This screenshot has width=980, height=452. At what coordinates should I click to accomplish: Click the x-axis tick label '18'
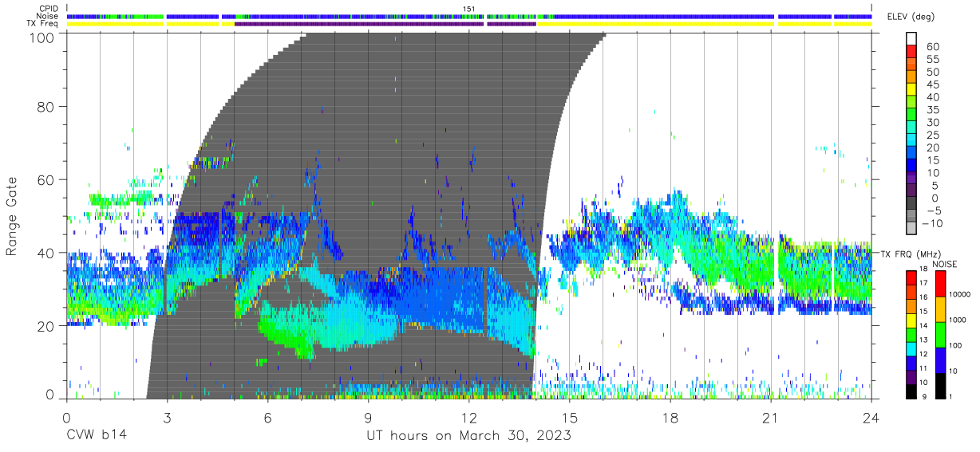(x=670, y=417)
